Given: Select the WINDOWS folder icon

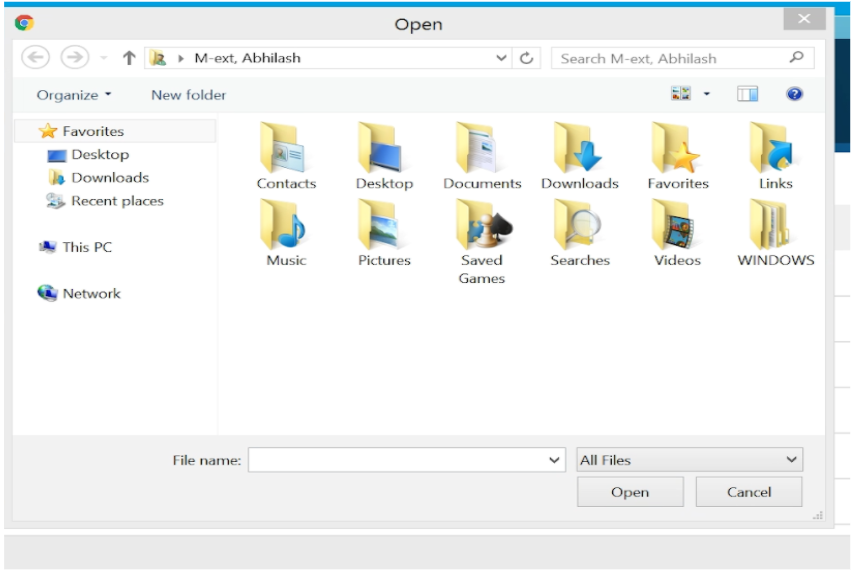Looking at the screenshot, I should pyautogui.click(x=775, y=224).
